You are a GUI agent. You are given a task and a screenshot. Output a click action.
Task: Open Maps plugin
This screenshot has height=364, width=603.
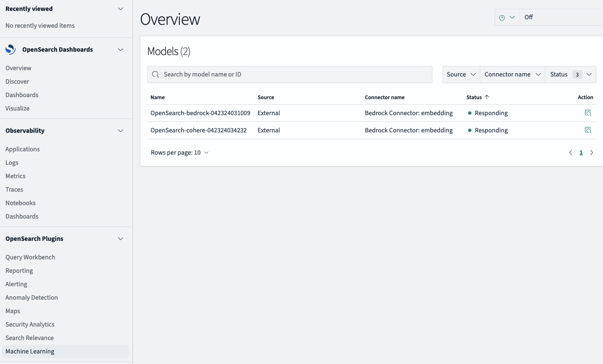[x=13, y=311]
